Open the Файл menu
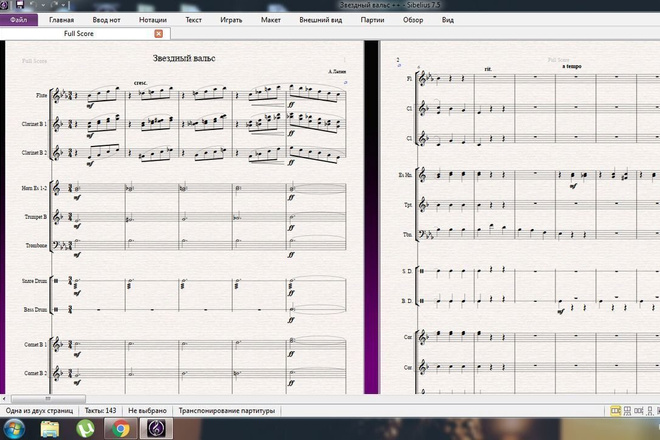This screenshot has height=440, width=660. click(x=19, y=20)
